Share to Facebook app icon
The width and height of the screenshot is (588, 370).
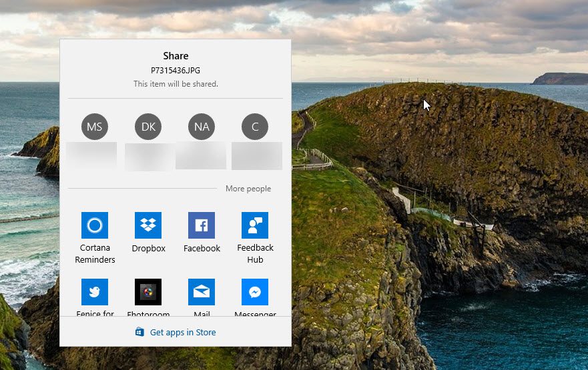202,225
